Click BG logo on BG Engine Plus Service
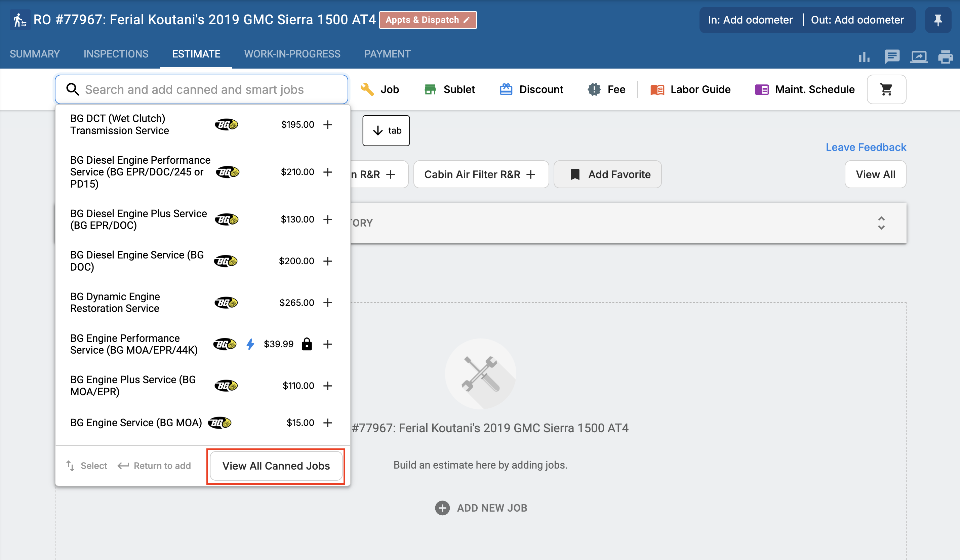 tap(226, 386)
